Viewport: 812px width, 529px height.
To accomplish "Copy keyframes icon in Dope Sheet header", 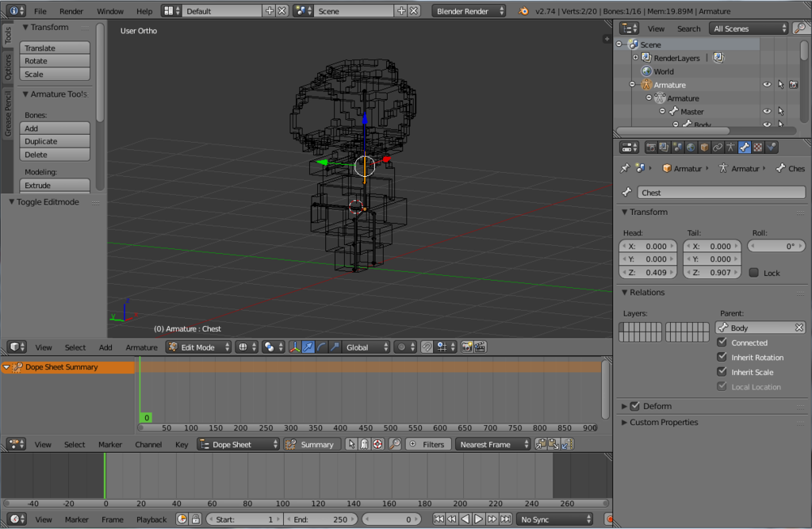I will coord(541,445).
